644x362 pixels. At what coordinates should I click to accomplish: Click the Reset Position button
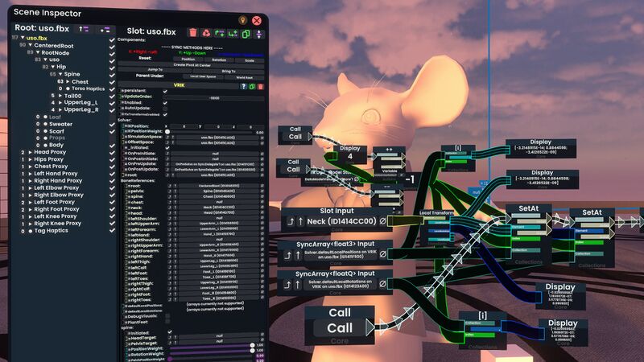pyautogui.click(x=188, y=60)
